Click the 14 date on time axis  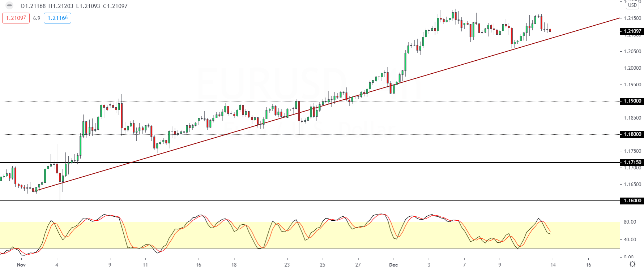coord(553,265)
